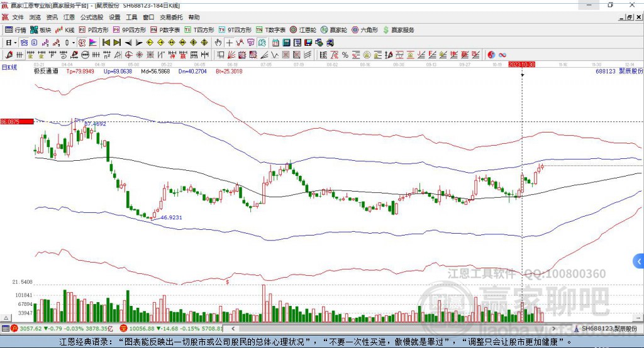Click the red floppy save icon
644x348 pixels.
pos(308,43)
